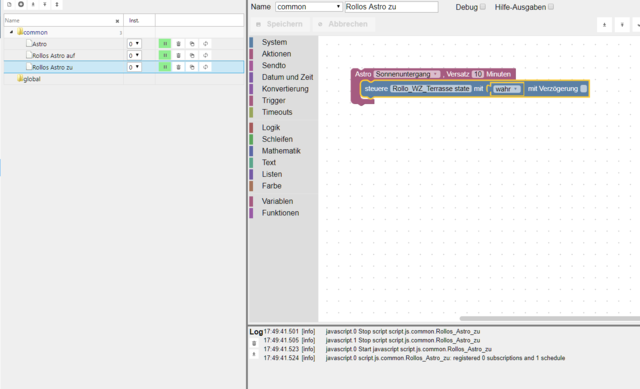
Task: Click the downward arrow button above the workspace
Action: click(622, 25)
